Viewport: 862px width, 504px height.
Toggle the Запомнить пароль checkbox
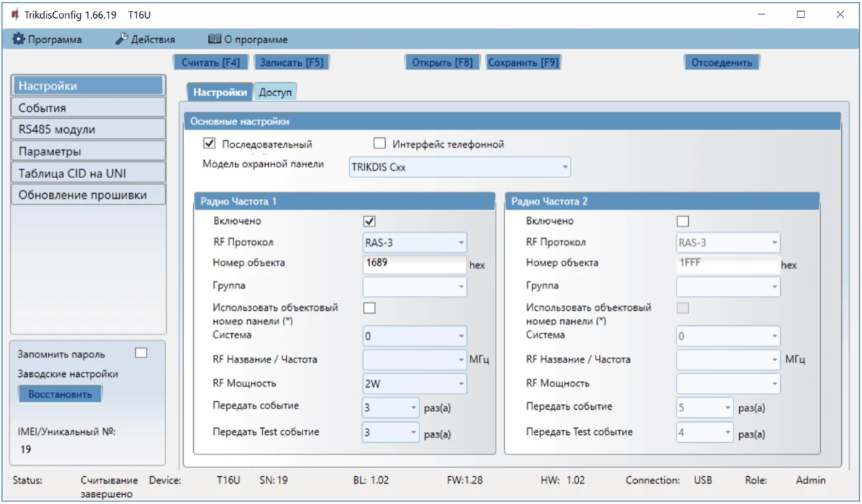point(141,353)
